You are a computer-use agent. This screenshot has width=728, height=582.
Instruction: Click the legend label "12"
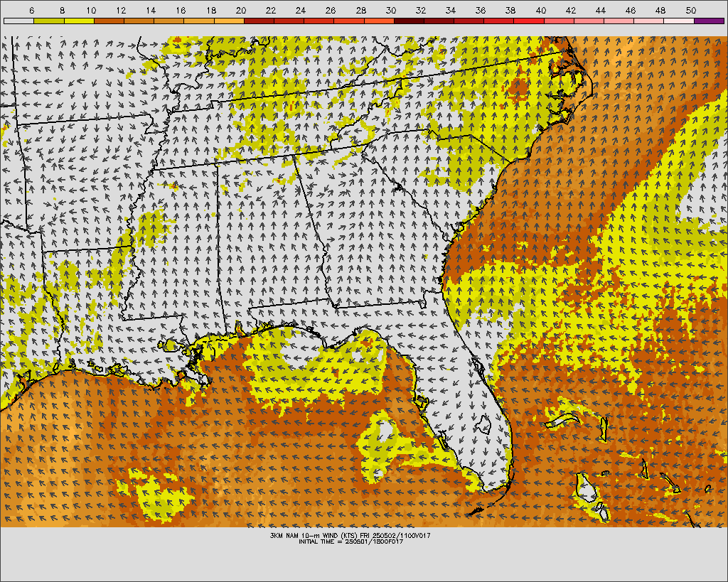(x=121, y=10)
